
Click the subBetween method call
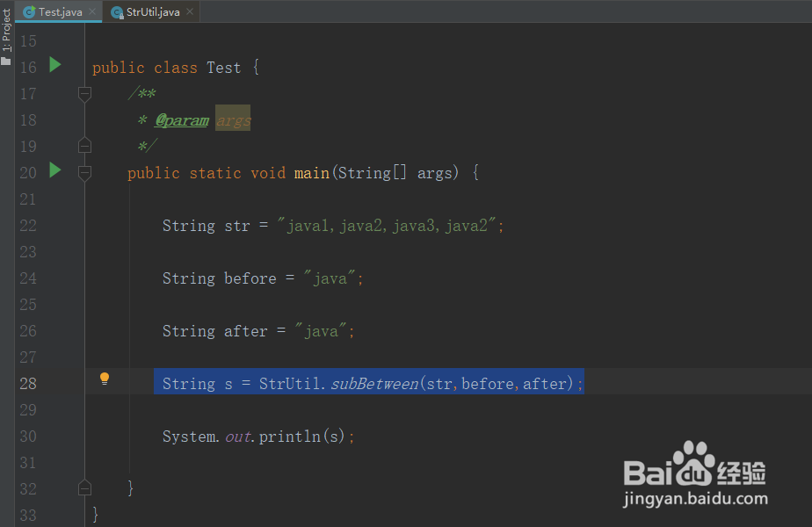point(374,384)
